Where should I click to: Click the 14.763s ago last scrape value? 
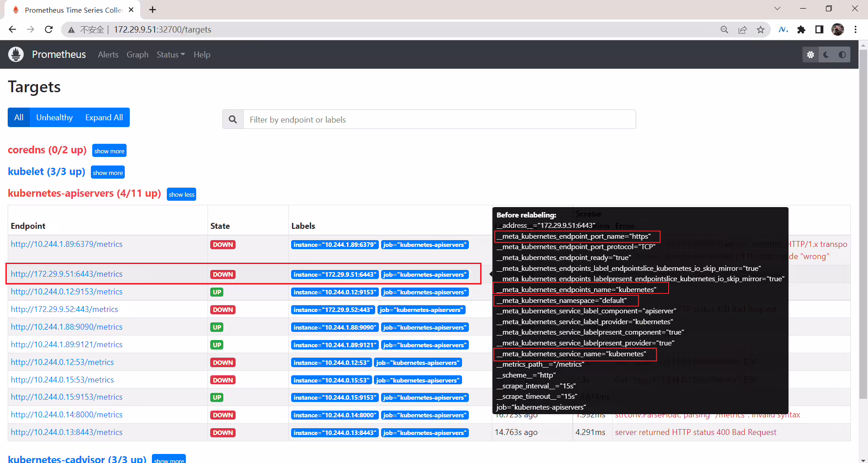[516, 432]
